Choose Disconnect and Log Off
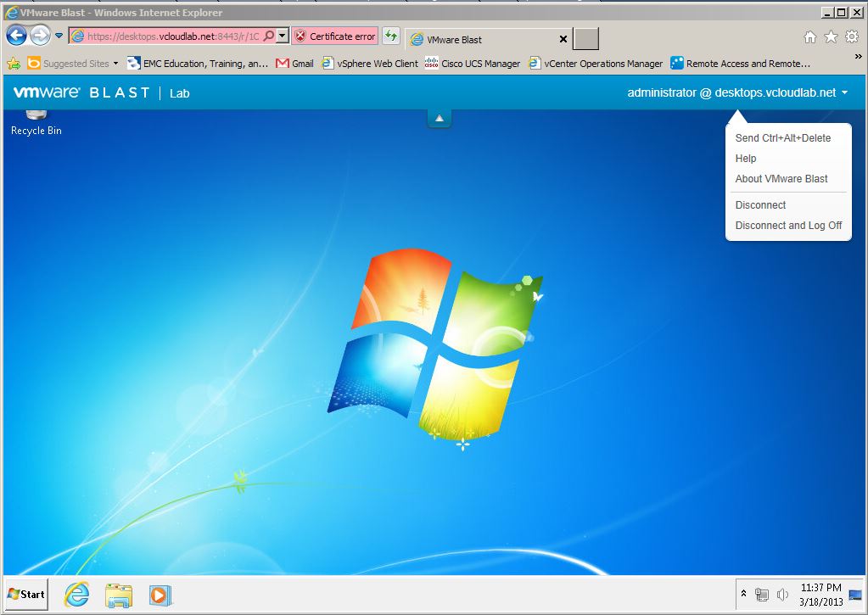The width and height of the screenshot is (868, 615). pyautogui.click(x=788, y=226)
